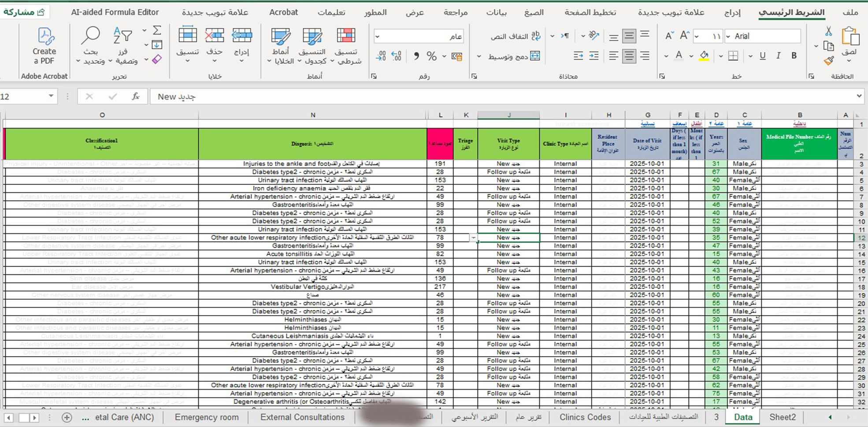Click the Format Painter brush icon
Screen dimensions: 868x427
[829, 60]
